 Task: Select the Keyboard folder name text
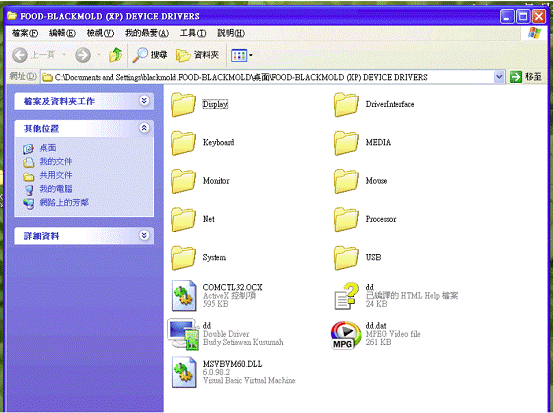218,142
